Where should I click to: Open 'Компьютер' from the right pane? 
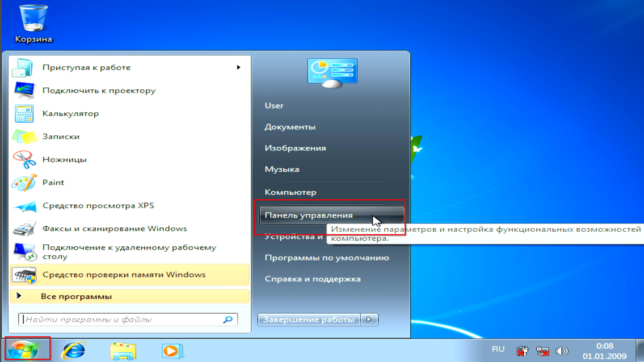(x=290, y=192)
